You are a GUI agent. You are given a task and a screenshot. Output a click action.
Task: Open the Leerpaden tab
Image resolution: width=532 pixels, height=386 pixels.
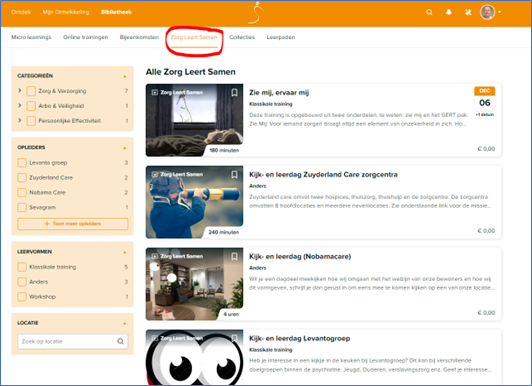tap(281, 37)
